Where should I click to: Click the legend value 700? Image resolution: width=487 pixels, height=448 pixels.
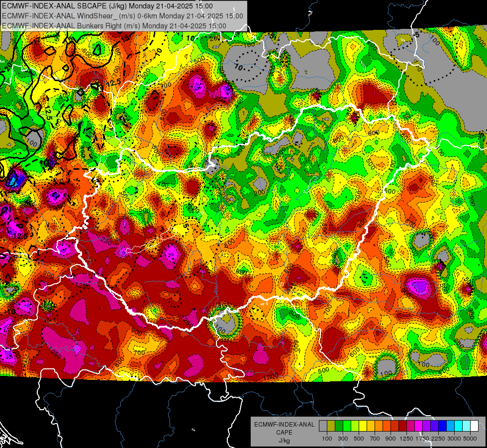[375, 439]
